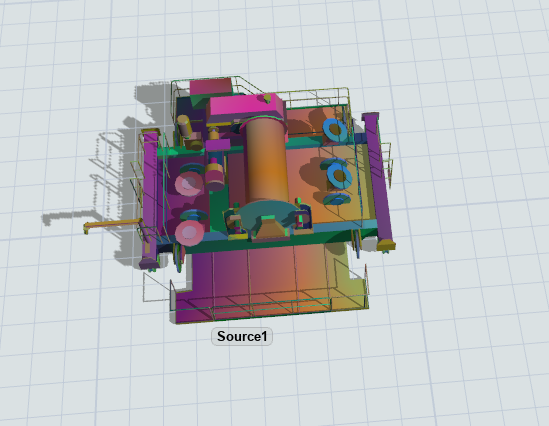Click the tan trapezoid block below the drum
Image resolution: width=549 pixels, height=426 pixels.
(x=271, y=230)
